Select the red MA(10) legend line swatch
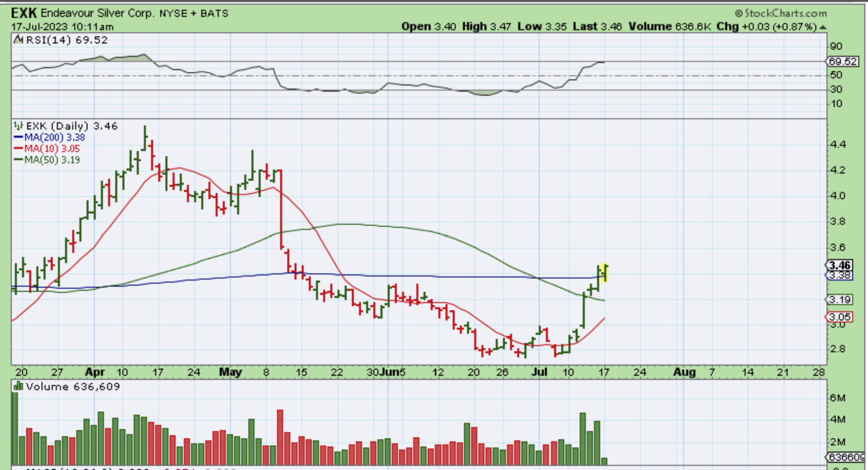Viewport: 868px width, 470px height. point(18,148)
